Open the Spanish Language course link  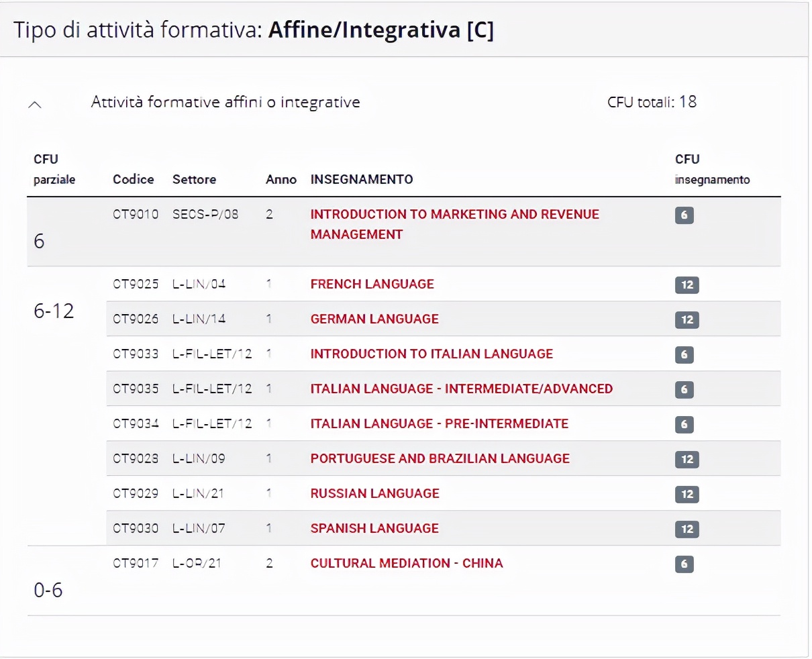point(374,529)
